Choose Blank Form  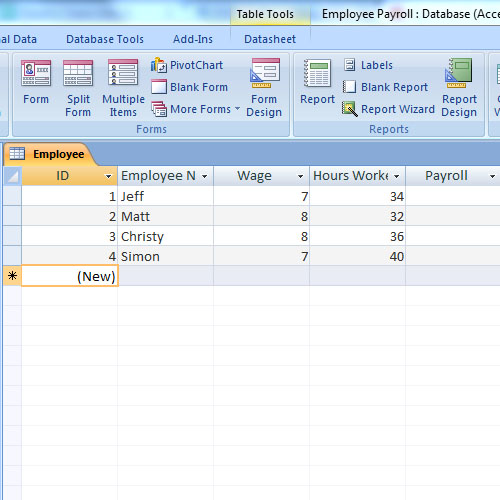(189, 87)
